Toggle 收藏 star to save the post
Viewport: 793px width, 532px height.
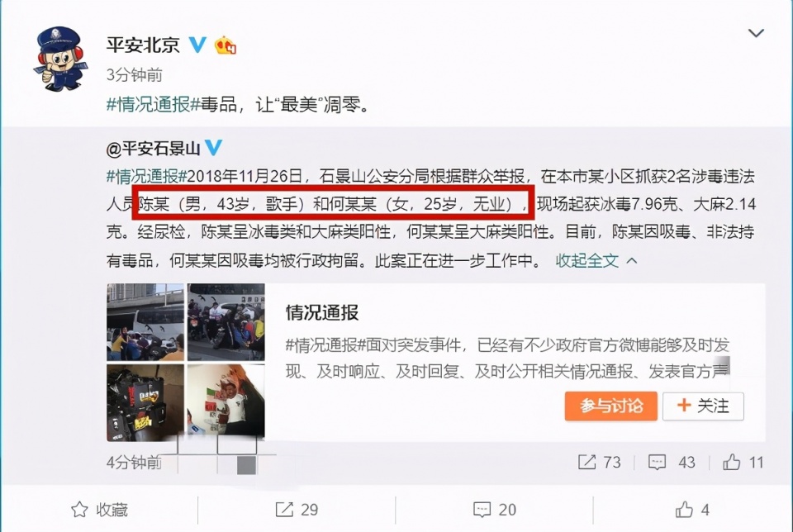[x=100, y=510]
